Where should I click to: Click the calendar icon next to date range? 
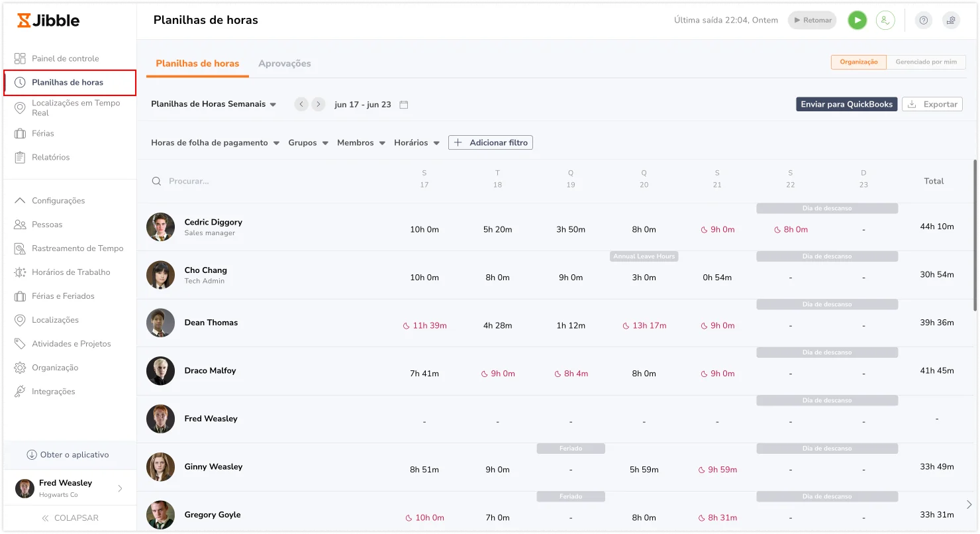pyautogui.click(x=404, y=105)
